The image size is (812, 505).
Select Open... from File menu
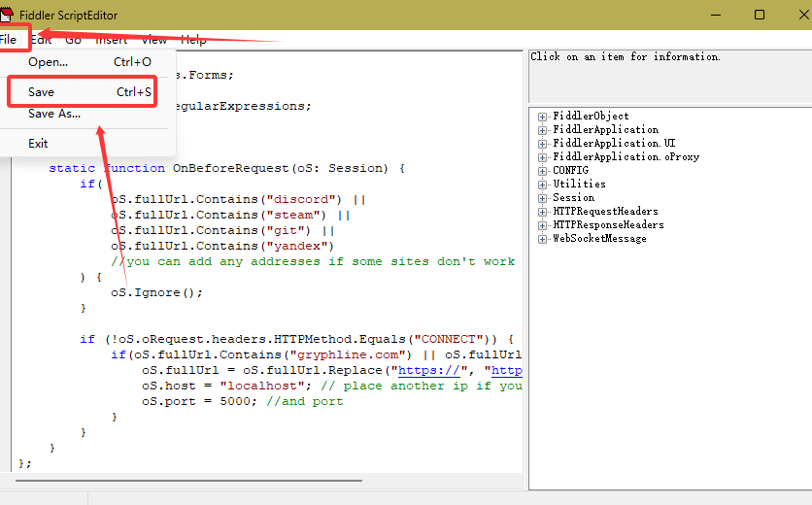click(49, 62)
